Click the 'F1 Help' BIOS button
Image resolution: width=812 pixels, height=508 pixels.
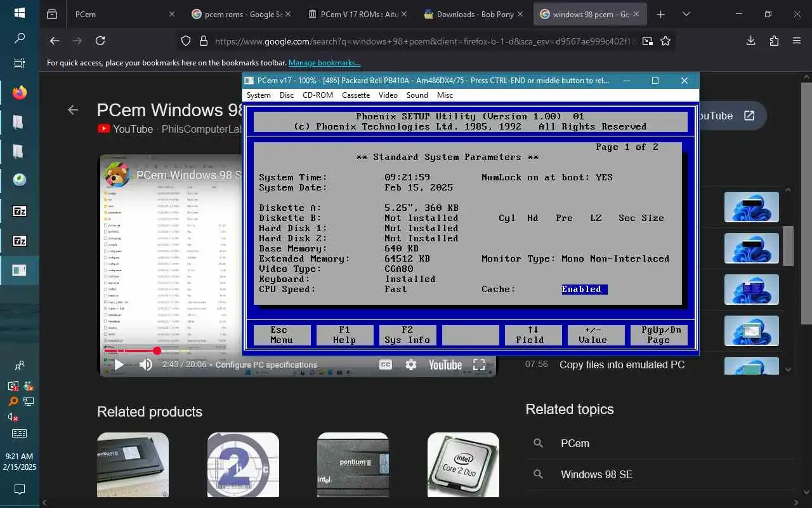coord(344,335)
